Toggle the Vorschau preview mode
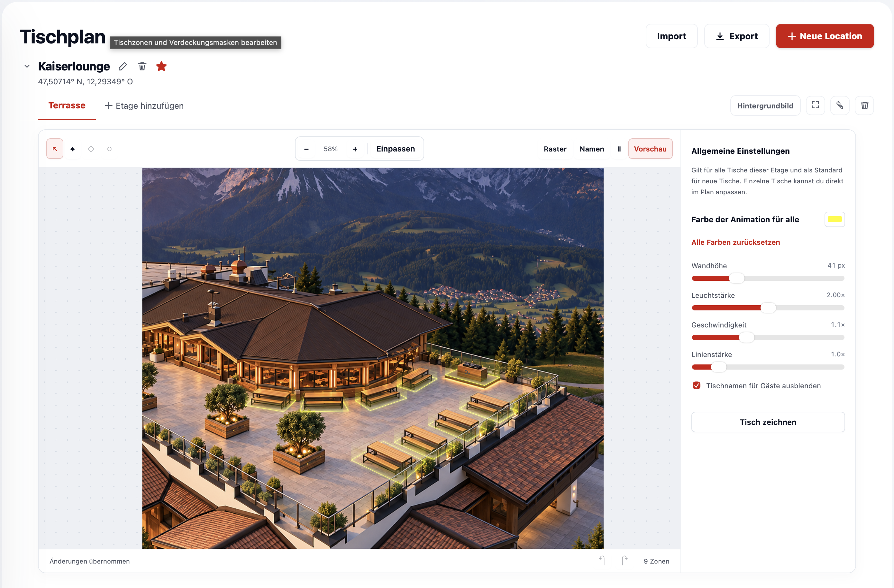Viewport: 894px width, 588px height. (650, 149)
